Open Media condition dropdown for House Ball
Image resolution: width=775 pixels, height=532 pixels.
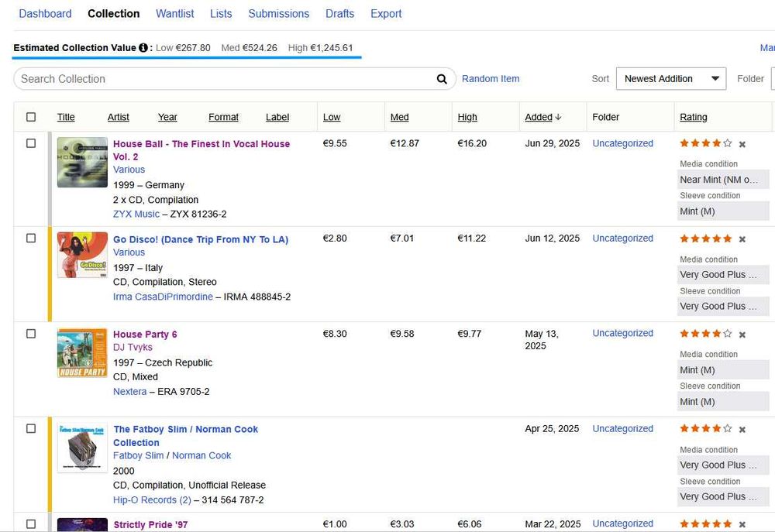pyautogui.click(x=723, y=180)
